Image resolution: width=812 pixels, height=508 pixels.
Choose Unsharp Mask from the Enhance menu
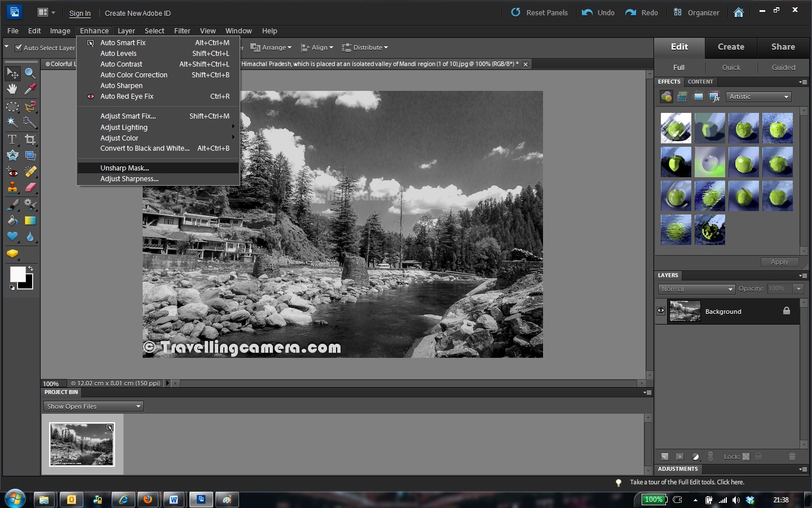click(x=124, y=168)
